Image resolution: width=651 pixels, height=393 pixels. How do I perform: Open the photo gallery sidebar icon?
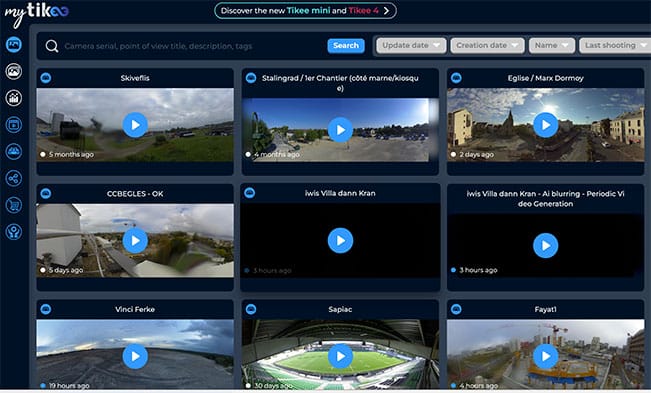[14, 71]
